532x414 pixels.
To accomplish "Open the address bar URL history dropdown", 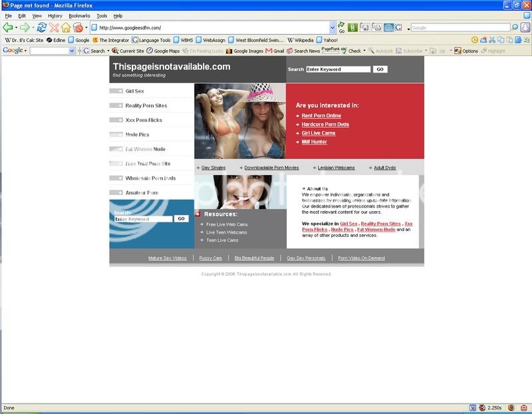I will [x=332, y=28].
